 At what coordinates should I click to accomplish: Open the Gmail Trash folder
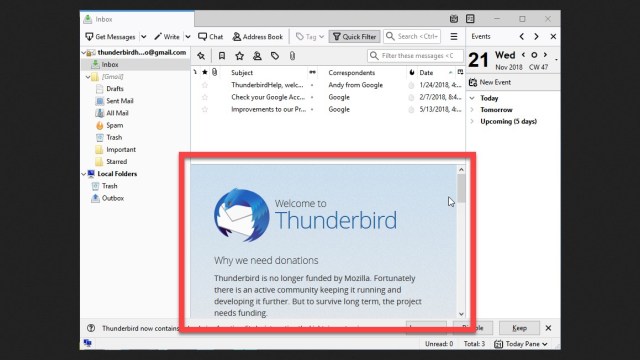(x=114, y=138)
